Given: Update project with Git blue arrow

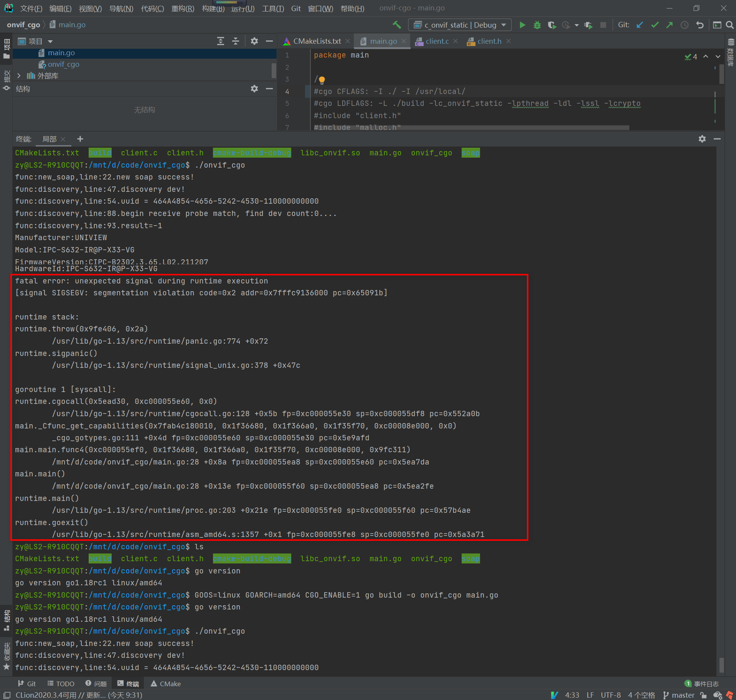Looking at the screenshot, I should [x=640, y=25].
